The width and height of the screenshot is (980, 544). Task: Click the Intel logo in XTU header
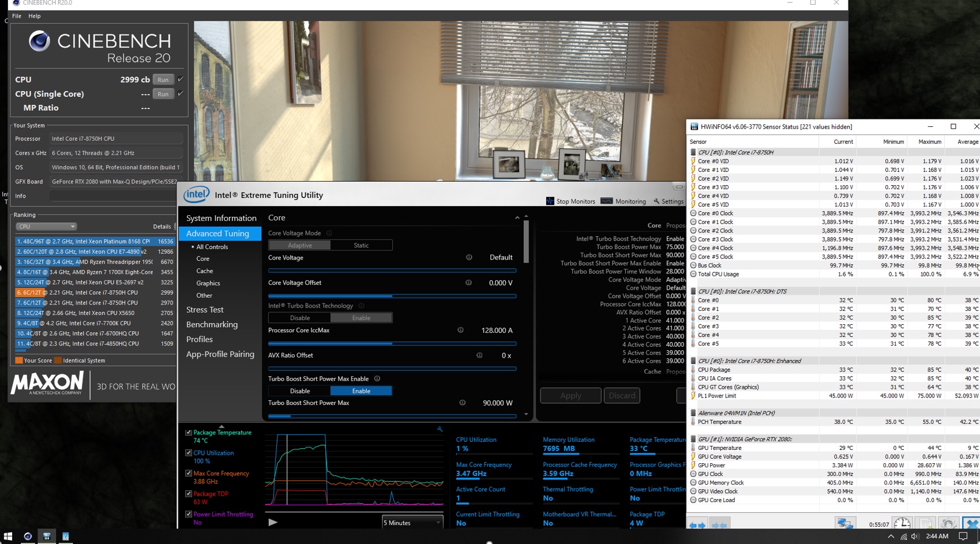tap(196, 194)
